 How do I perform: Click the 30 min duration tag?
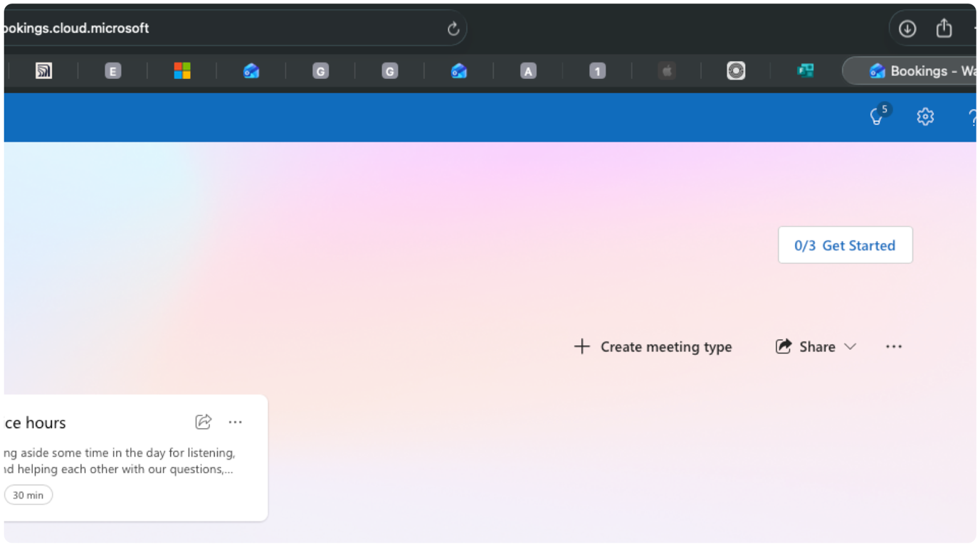click(28, 495)
